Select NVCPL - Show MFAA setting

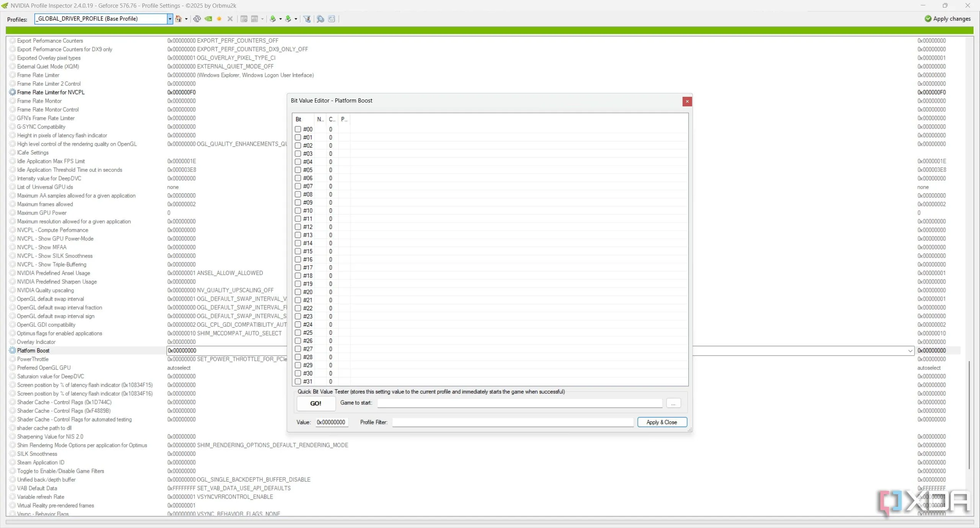(x=42, y=247)
